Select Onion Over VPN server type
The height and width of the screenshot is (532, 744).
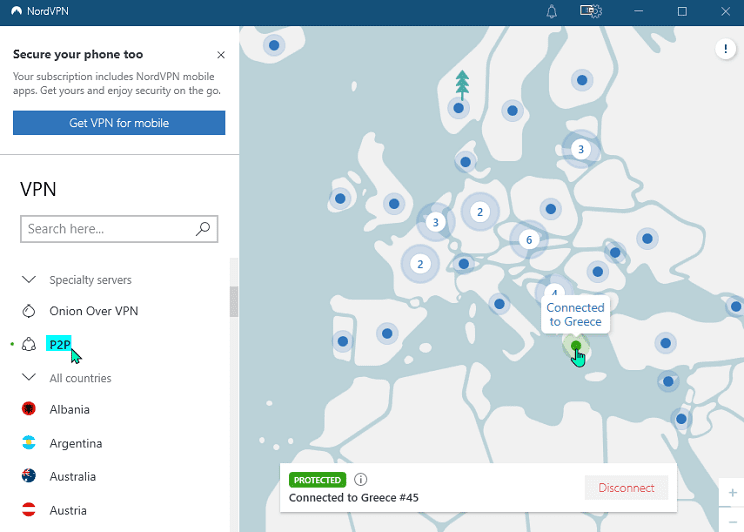tap(93, 311)
